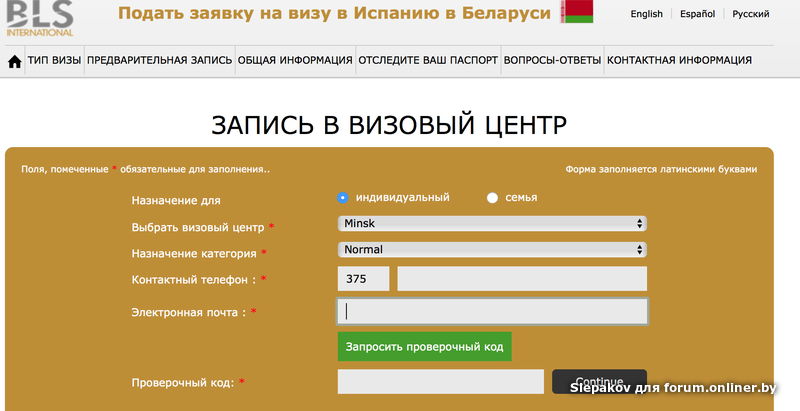This screenshot has width=800, height=411.
Task: Select 'ОТСЛЕДИТЕ ВАШ ПАСПОРТ' menu item
Action: 428,60
